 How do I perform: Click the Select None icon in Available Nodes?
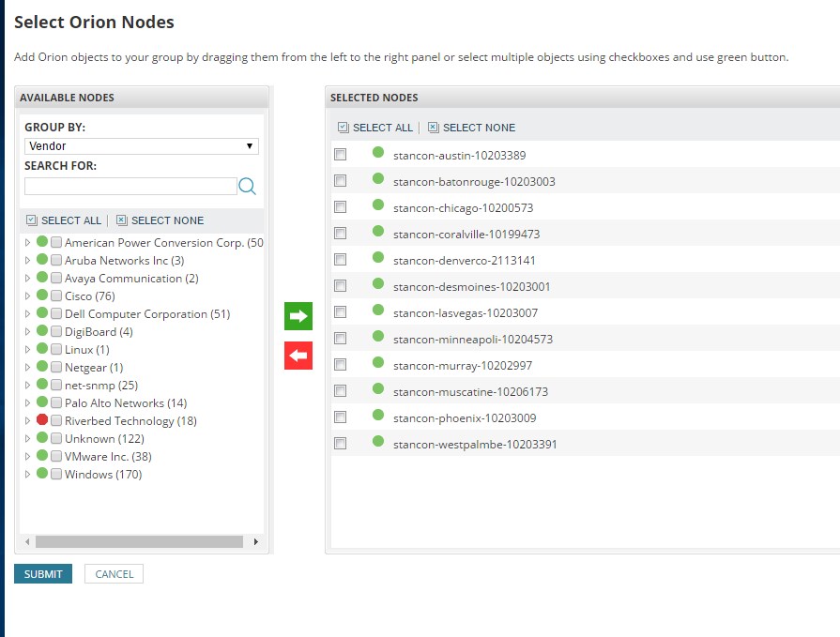122,220
